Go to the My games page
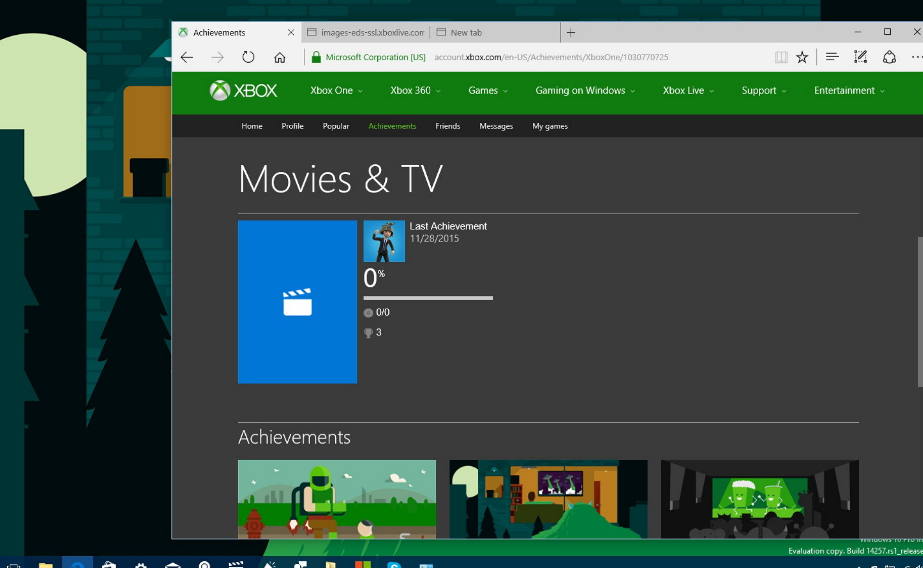 click(x=550, y=127)
